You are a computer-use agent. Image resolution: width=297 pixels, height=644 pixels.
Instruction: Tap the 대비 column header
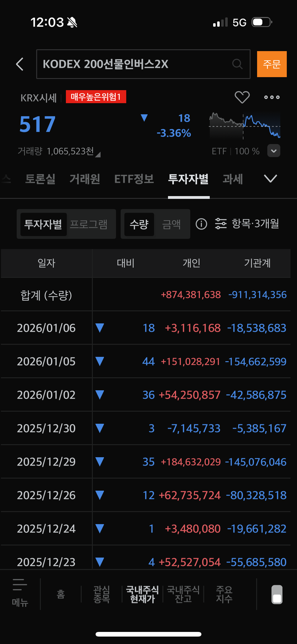click(126, 263)
